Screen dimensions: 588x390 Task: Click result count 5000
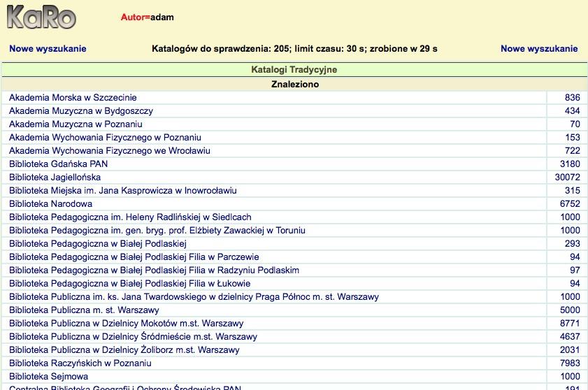[570, 310]
